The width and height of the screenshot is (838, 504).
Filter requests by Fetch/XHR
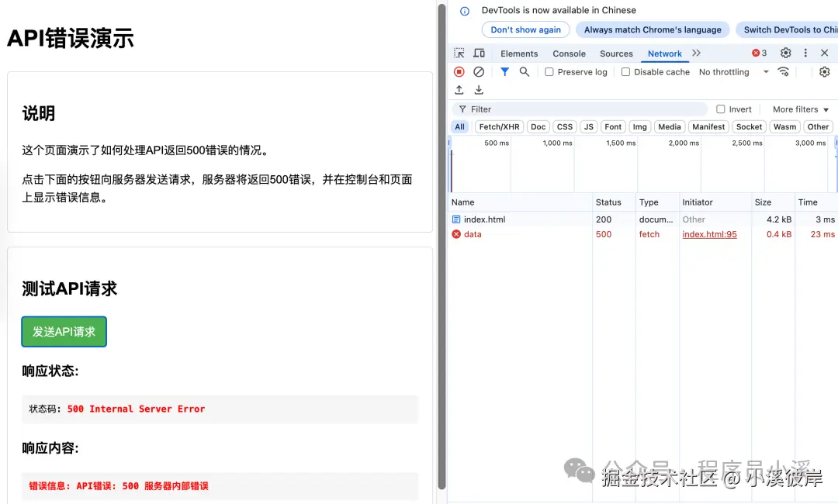tap(499, 127)
